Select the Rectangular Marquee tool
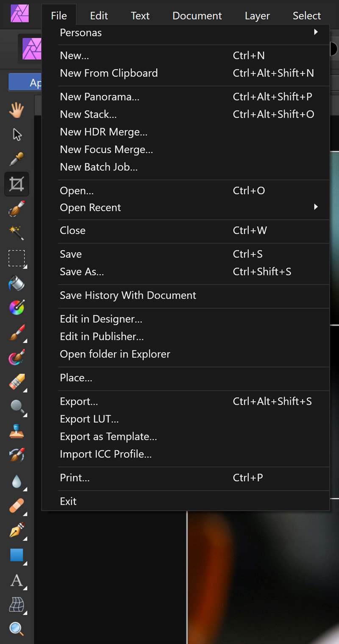Screen dimensions: 339x644 [x=17, y=258]
